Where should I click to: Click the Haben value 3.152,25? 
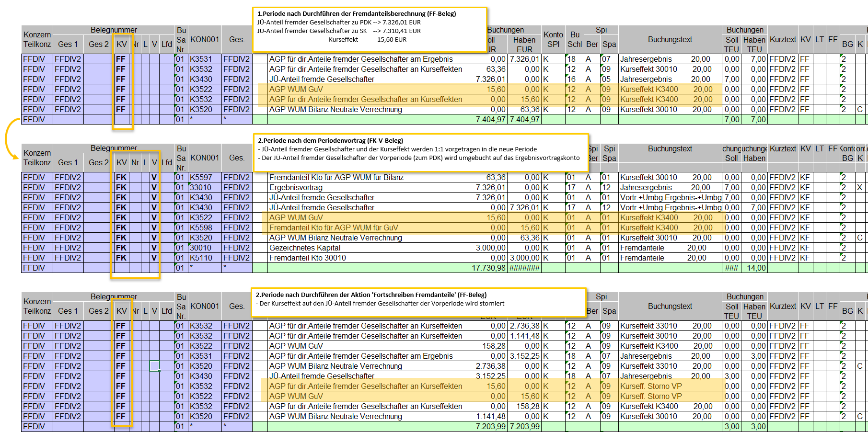[x=524, y=356]
